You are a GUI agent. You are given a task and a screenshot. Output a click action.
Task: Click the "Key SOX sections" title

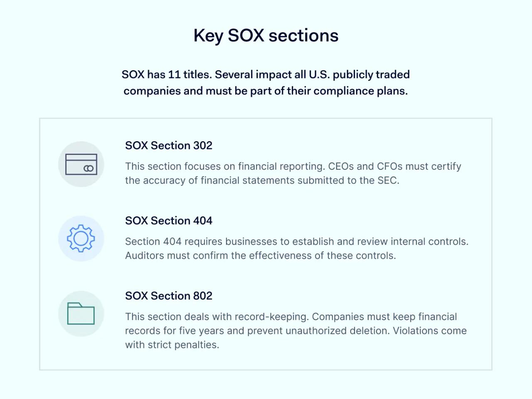point(266,36)
